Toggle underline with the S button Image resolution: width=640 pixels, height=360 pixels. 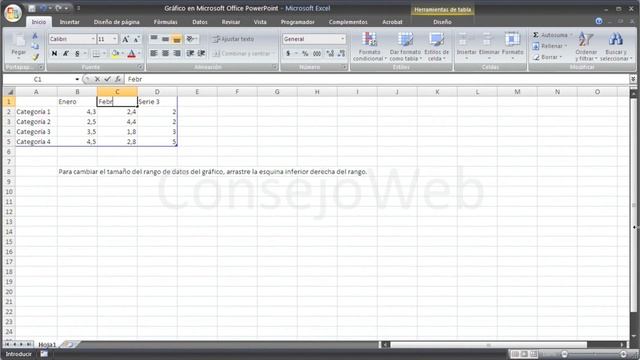[77, 53]
